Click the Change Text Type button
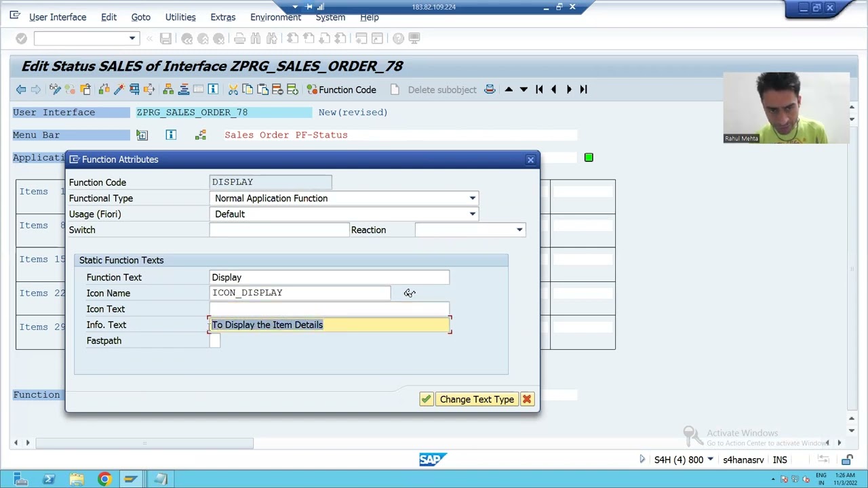 (x=477, y=399)
